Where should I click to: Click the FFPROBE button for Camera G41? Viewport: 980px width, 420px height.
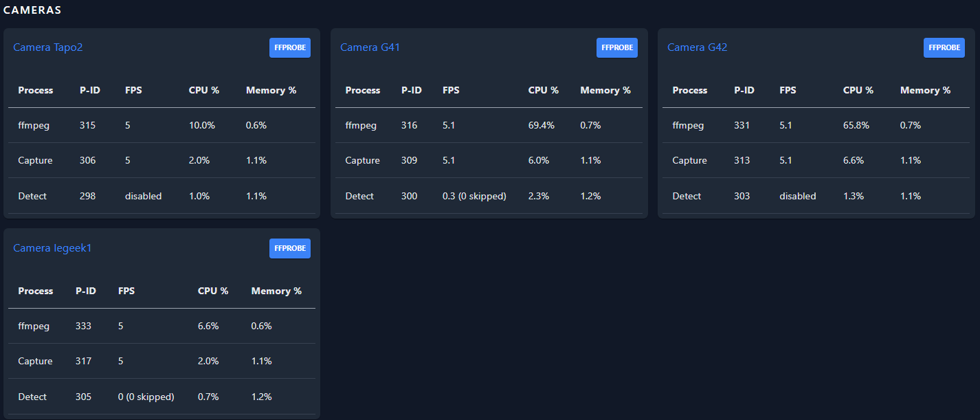click(x=616, y=47)
